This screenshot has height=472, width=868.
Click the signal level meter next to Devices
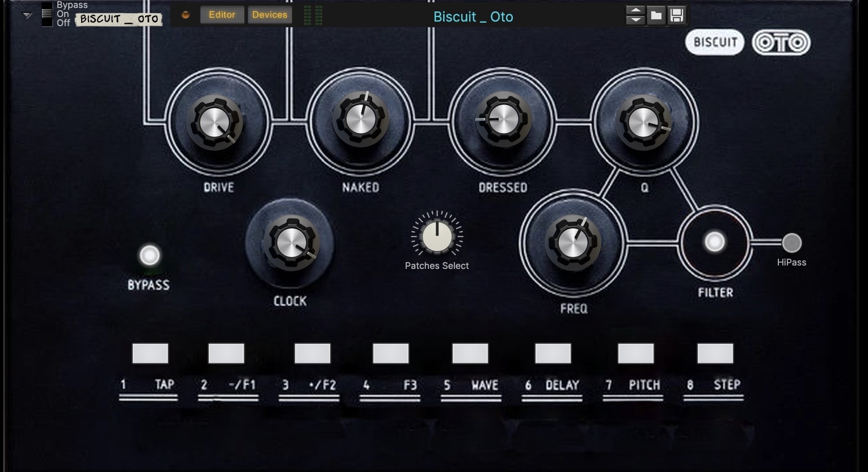(313, 15)
